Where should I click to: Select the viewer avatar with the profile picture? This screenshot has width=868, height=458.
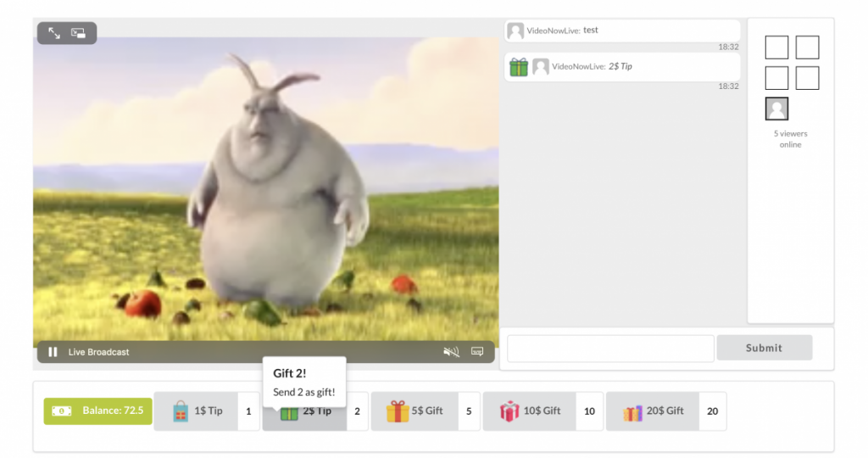pos(776,109)
